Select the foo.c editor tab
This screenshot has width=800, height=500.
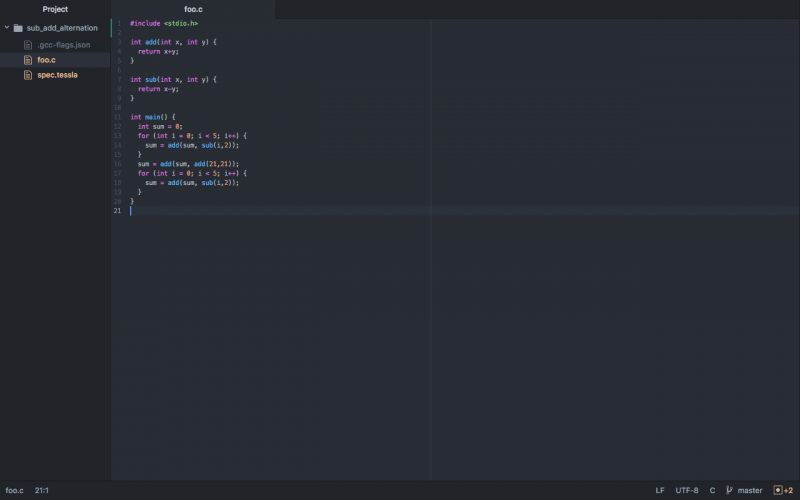click(x=193, y=9)
